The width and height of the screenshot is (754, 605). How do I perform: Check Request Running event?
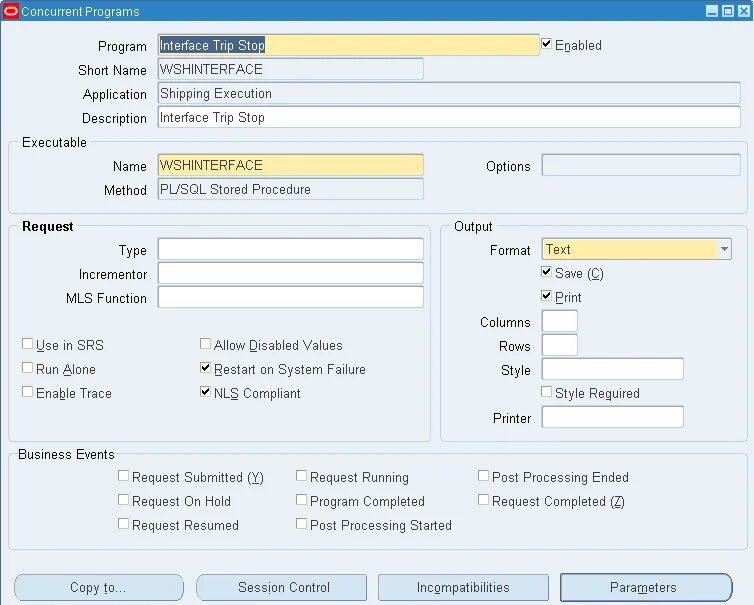tap(302, 476)
